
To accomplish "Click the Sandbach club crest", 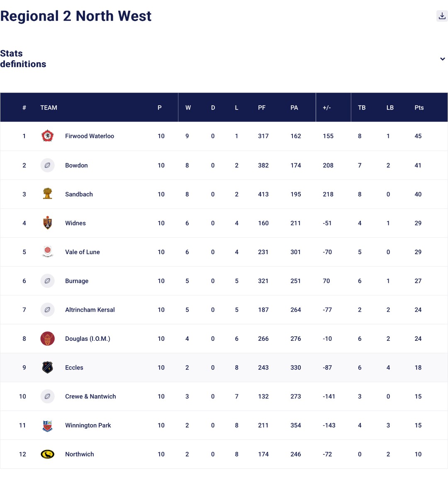I will point(48,194).
